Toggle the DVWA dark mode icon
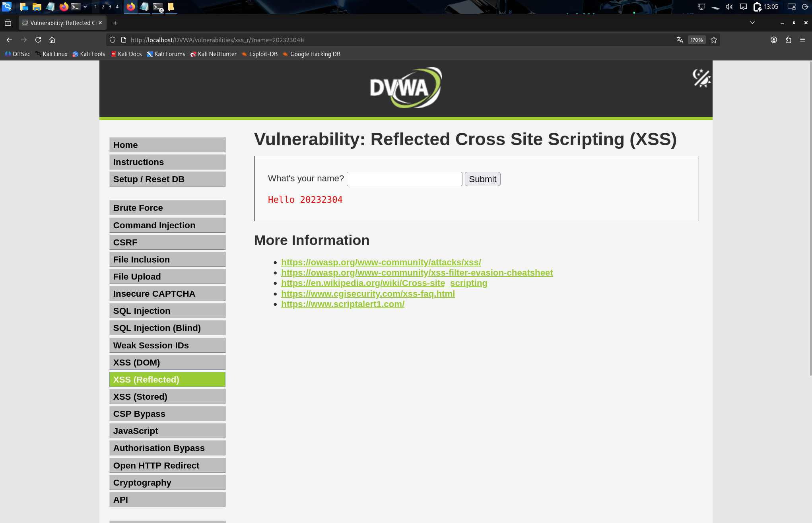Viewport: 812px width, 523px height. 701,78
